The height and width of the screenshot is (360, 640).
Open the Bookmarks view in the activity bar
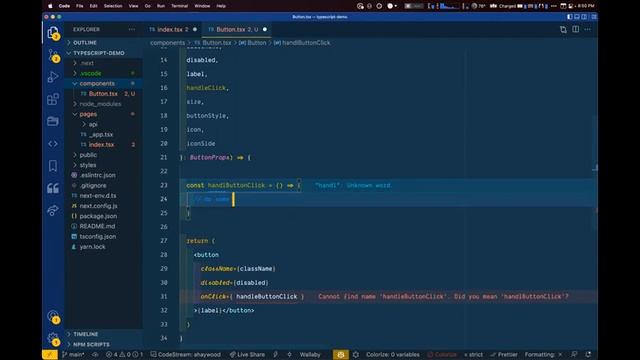(x=53, y=166)
